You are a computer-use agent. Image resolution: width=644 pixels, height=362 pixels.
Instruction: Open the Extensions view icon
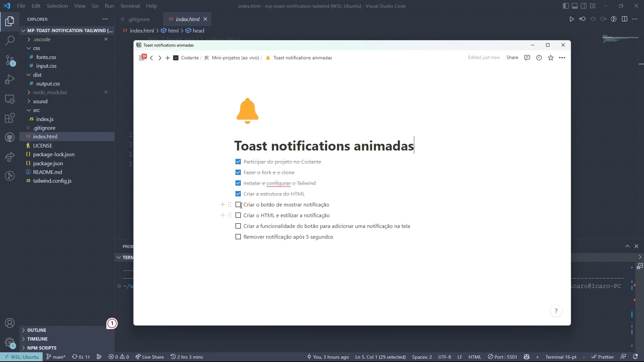click(x=10, y=118)
